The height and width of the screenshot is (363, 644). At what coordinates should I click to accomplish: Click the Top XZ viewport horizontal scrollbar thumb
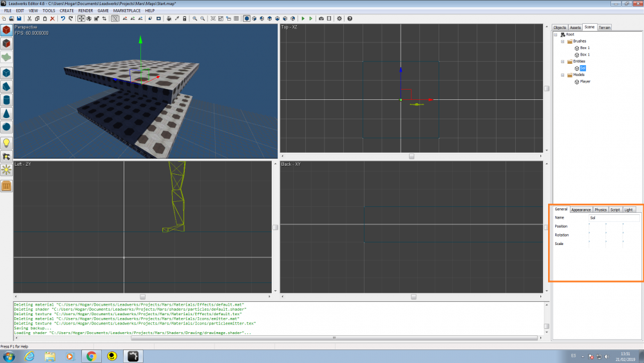412,156
